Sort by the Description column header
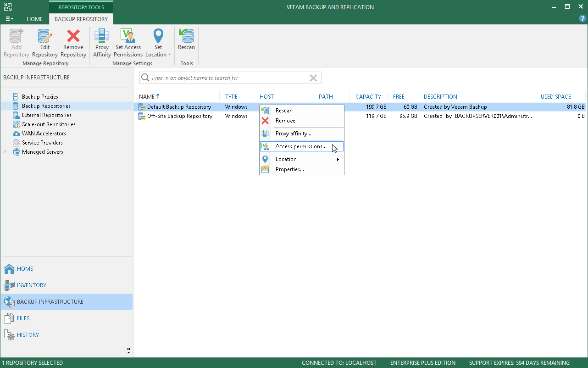Screen dimensions: 588x368 [440, 97]
